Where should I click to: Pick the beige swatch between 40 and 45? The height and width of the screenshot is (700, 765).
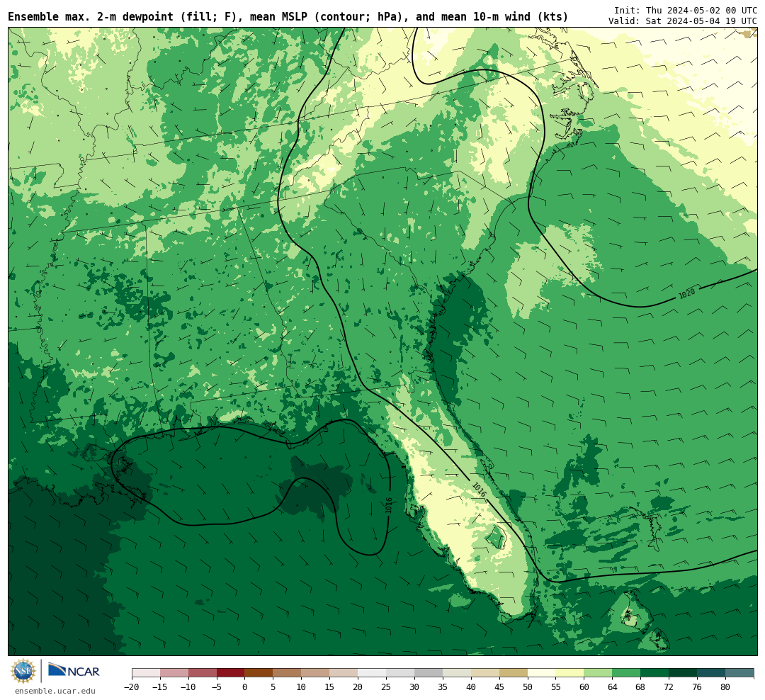click(485, 673)
